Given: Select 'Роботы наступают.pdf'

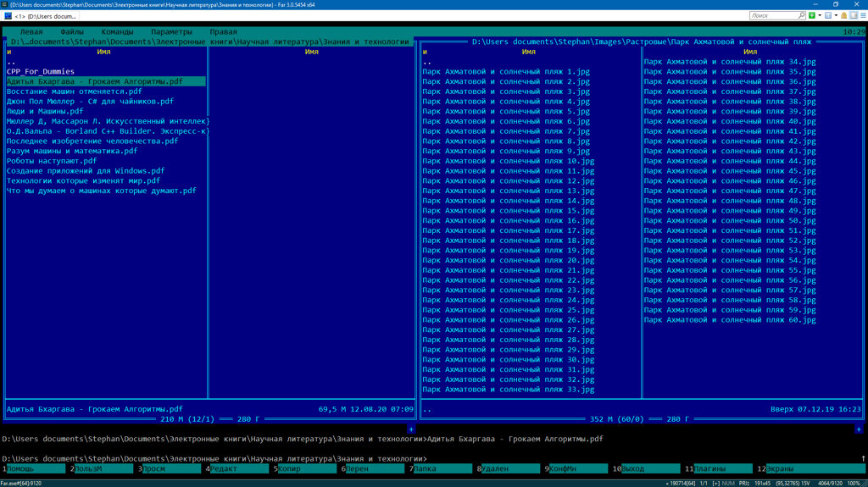Looking at the screenshot, I should [52, 161].
